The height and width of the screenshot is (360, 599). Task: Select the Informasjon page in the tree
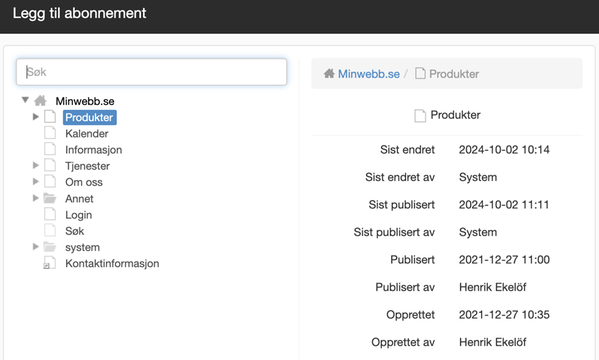click(94, 150)
